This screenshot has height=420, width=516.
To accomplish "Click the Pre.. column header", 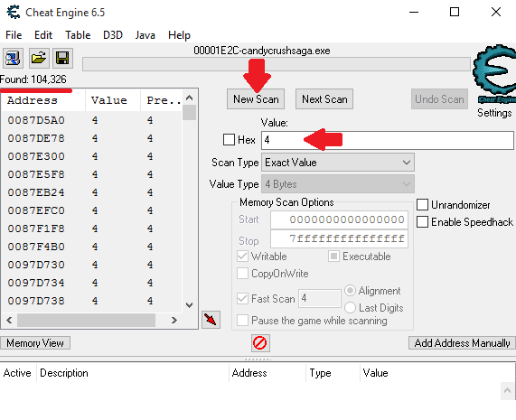I will 162,100.
